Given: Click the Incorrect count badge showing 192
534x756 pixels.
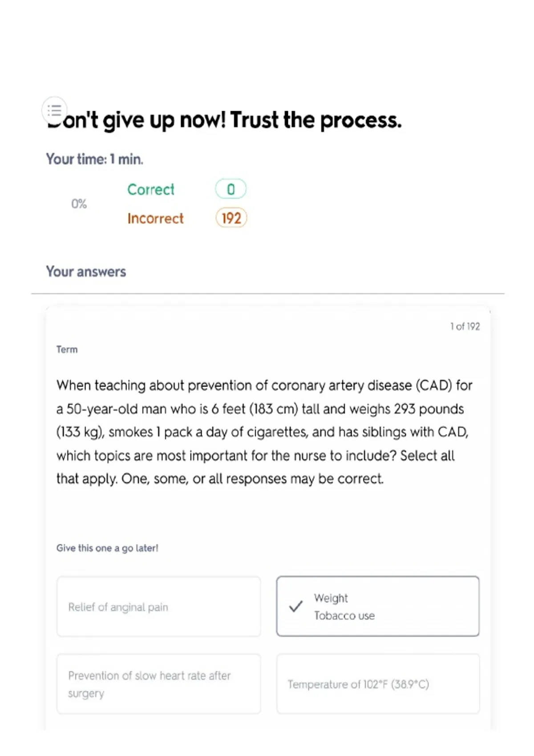Looking at the screenshot, I should [x=231, y=218].
